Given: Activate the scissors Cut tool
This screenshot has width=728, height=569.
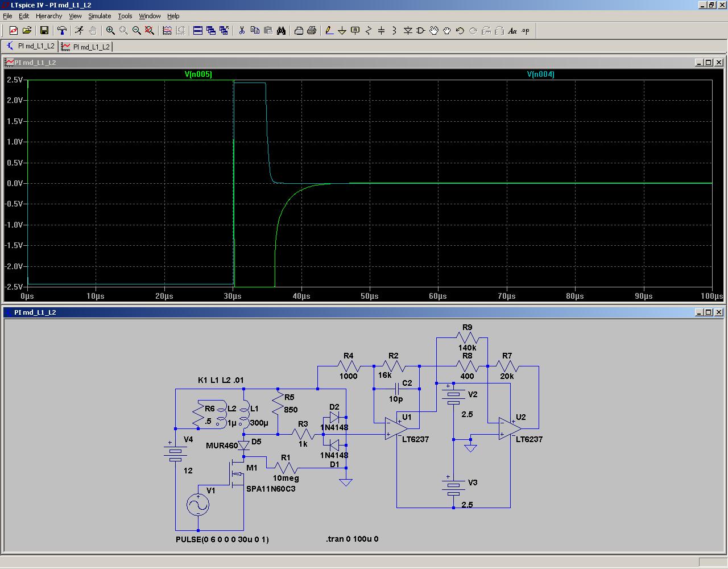Looking at the screenshot, I should click(x=242, y=31).
